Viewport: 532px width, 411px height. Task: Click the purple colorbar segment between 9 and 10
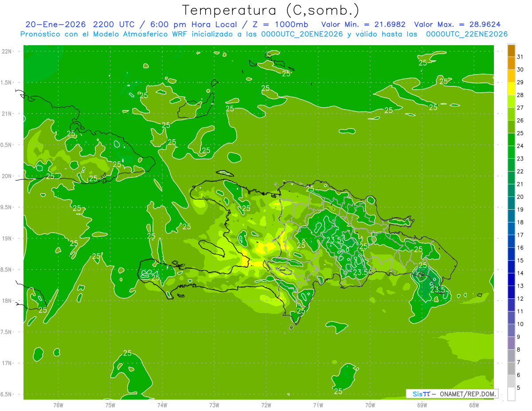pos(511,330)
